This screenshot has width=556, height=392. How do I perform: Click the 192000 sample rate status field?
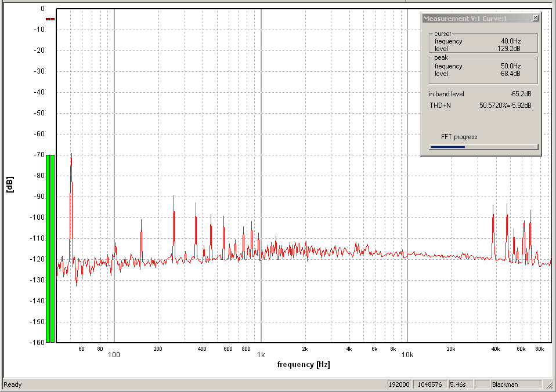tap(399, 384)
